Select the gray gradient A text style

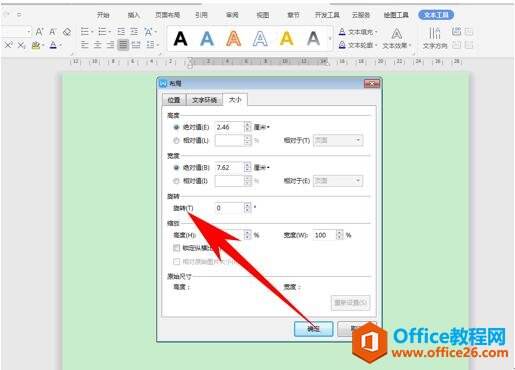313,39
